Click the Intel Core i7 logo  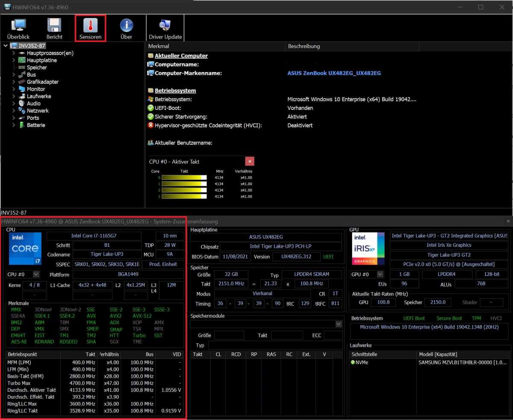pos(25,249)
